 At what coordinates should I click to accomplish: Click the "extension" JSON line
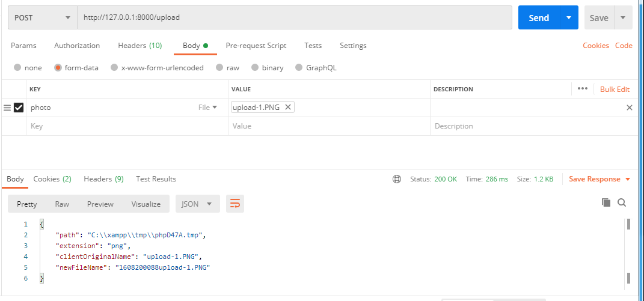93,246
